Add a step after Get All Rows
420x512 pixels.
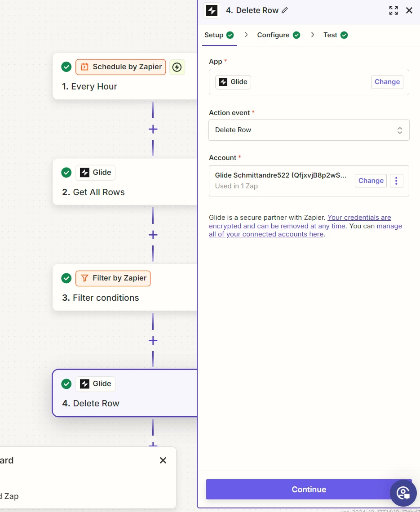pos(153,235)
